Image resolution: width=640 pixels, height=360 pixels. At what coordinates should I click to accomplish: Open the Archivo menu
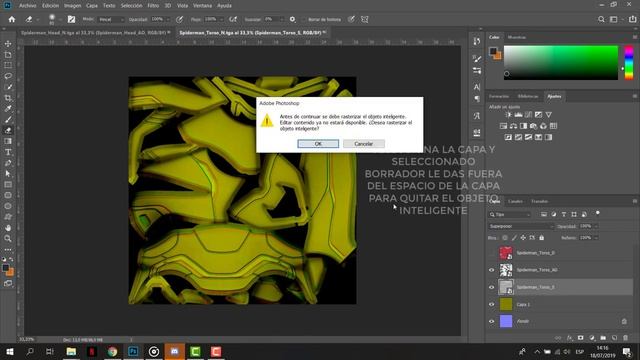[28, 6]
